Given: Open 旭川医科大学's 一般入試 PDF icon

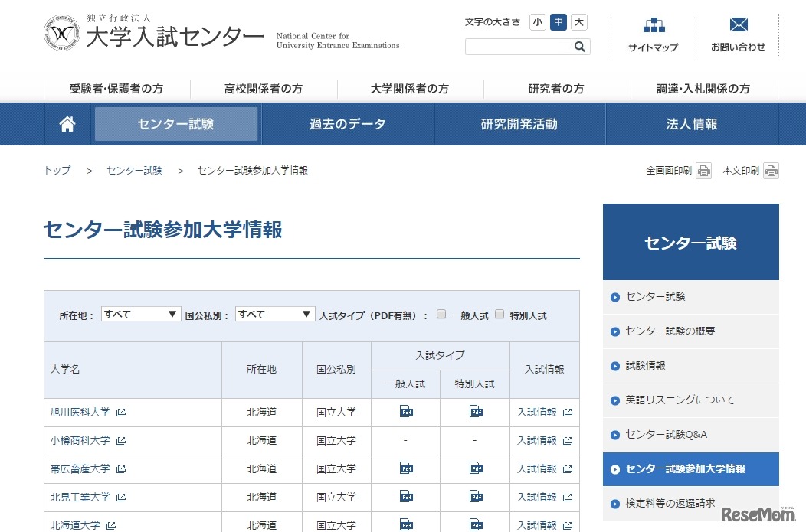Looking at the screenshot, I should tap(405, 412).
